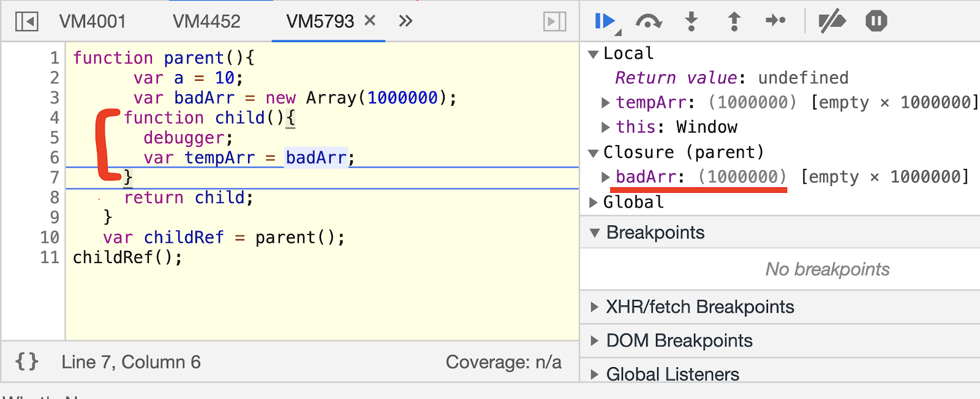Expand Global Listeners section
980x399 pixels.
[594, 375]
